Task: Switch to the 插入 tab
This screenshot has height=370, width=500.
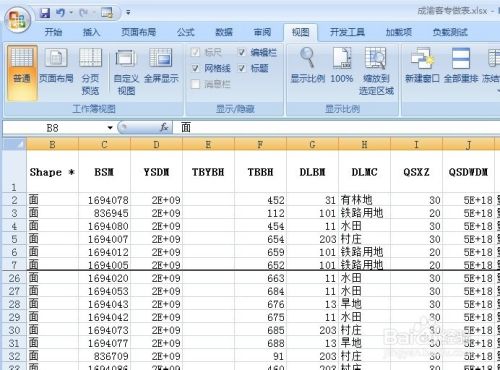Action: coord(91,32)
